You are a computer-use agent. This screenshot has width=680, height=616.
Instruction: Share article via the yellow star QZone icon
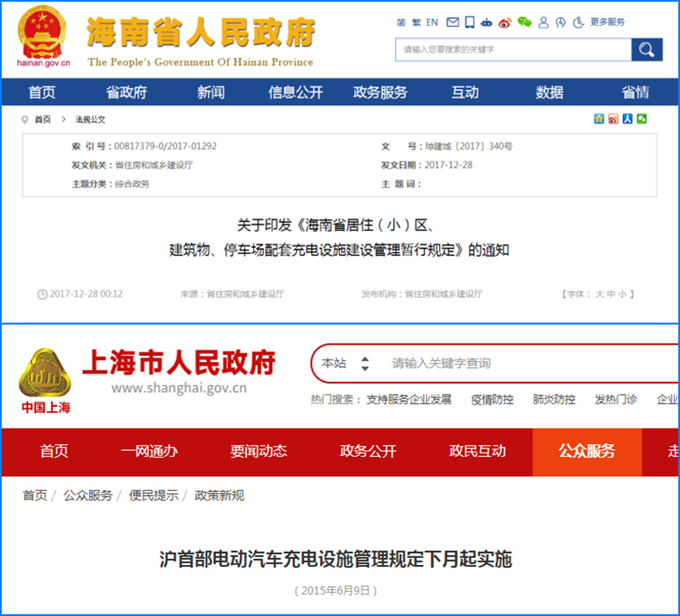tap(599, 119)
